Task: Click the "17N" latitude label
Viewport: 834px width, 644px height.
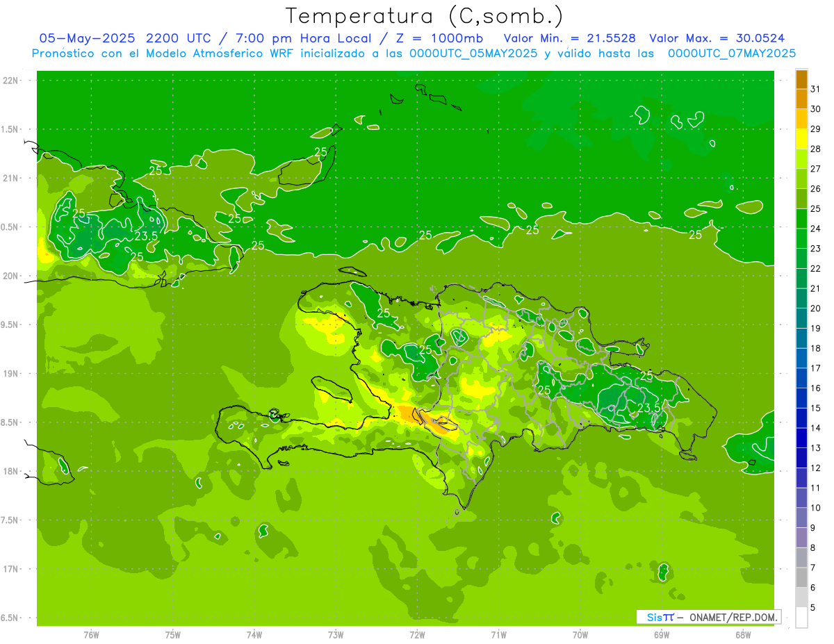Action: (10, 569)
